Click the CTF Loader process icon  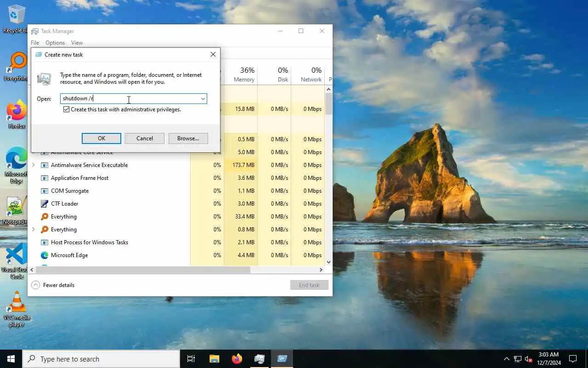(x=45, y=204)
